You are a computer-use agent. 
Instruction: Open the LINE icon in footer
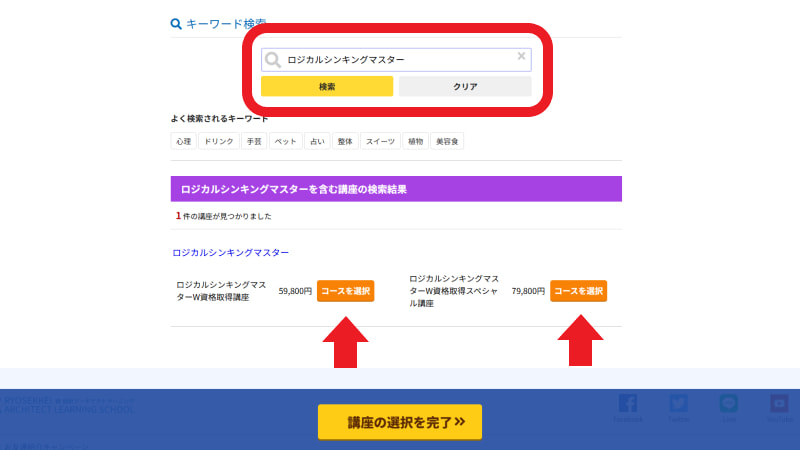[x=729, y=403]
